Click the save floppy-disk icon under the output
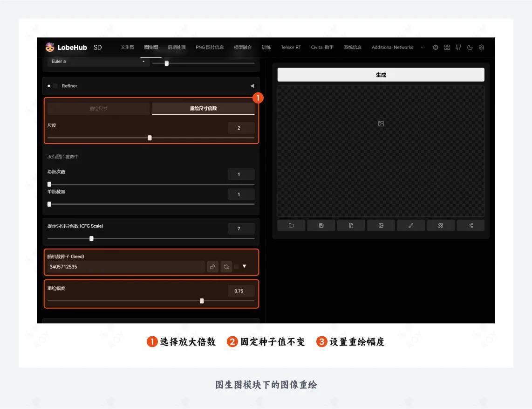The width and height of the screenshot is (532, 409). 321,226
